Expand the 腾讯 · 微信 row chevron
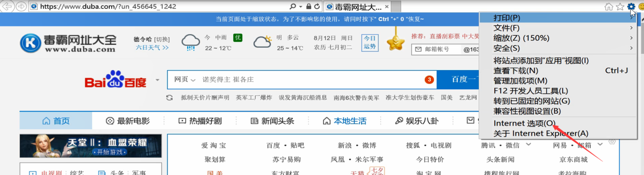 tap(528, 145)
